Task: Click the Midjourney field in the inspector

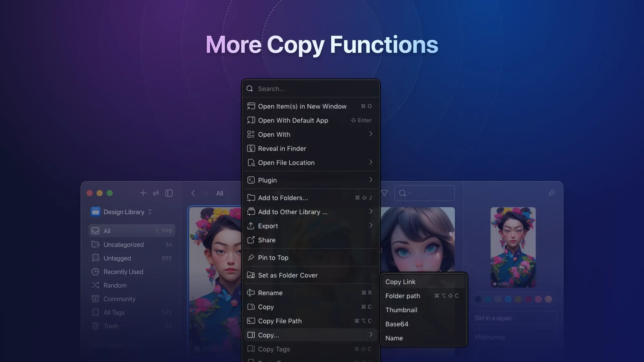Action: coord(513,337)
